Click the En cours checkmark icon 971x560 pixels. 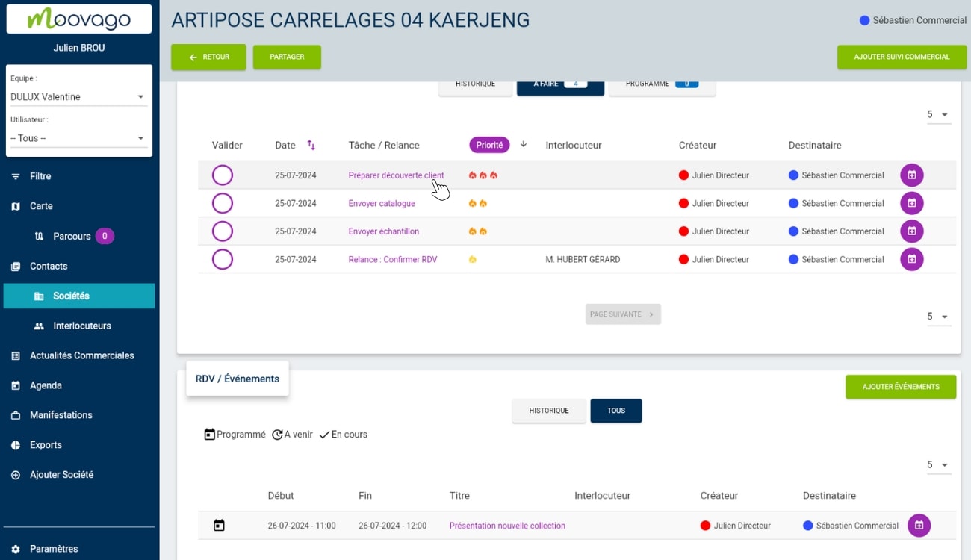[324, 435]
